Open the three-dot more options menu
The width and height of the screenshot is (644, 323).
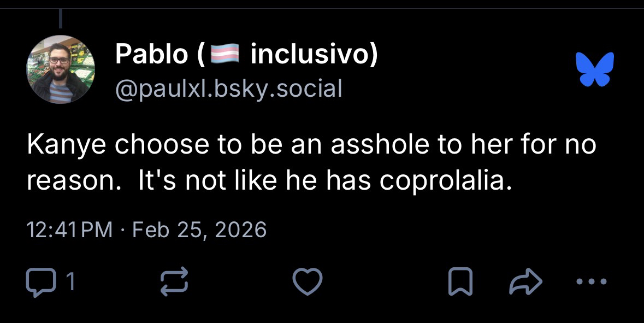[x=591, y=282]
